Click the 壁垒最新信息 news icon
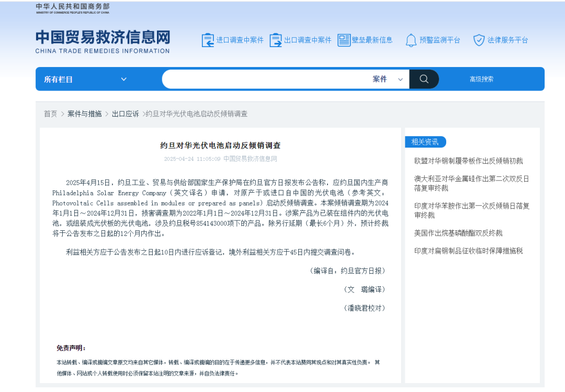565x392 pixels. coord(344,39)
